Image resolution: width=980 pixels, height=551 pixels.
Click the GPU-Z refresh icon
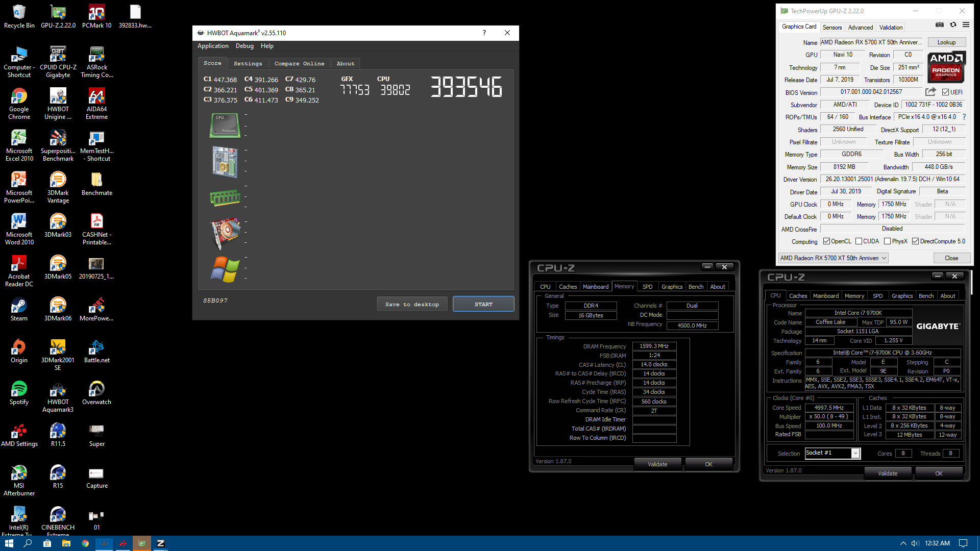pos(953,24)
